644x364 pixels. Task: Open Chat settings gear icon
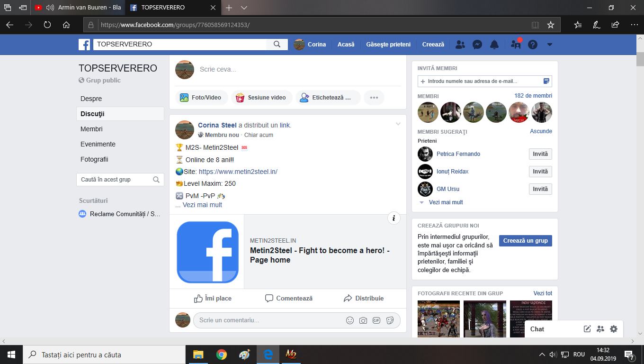614,329
